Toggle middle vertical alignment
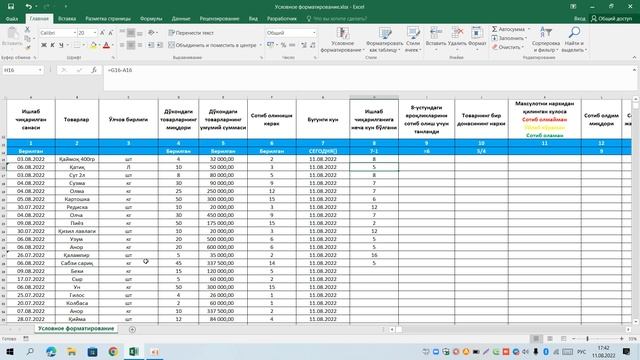The height and width of the screenshot is (360, 640). [x=131, y=33]
